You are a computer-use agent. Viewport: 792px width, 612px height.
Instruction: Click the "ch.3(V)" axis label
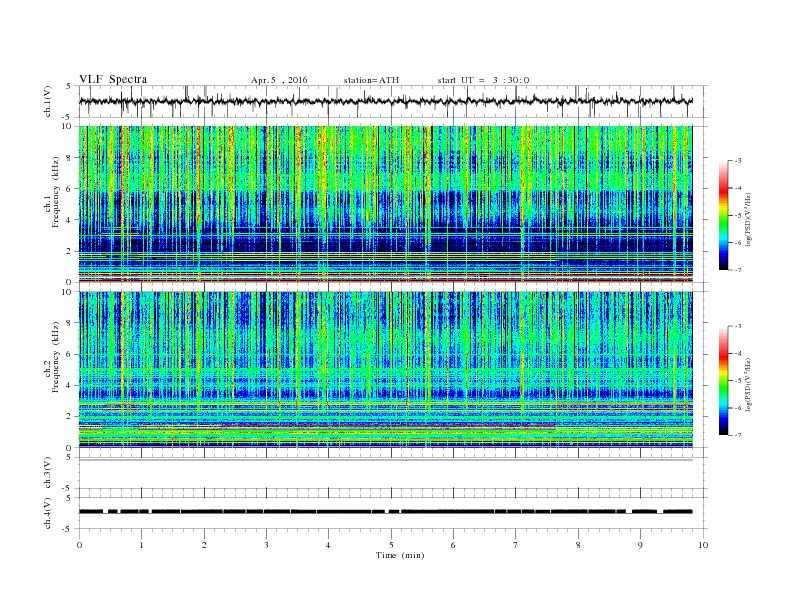(x=48, y=473)
